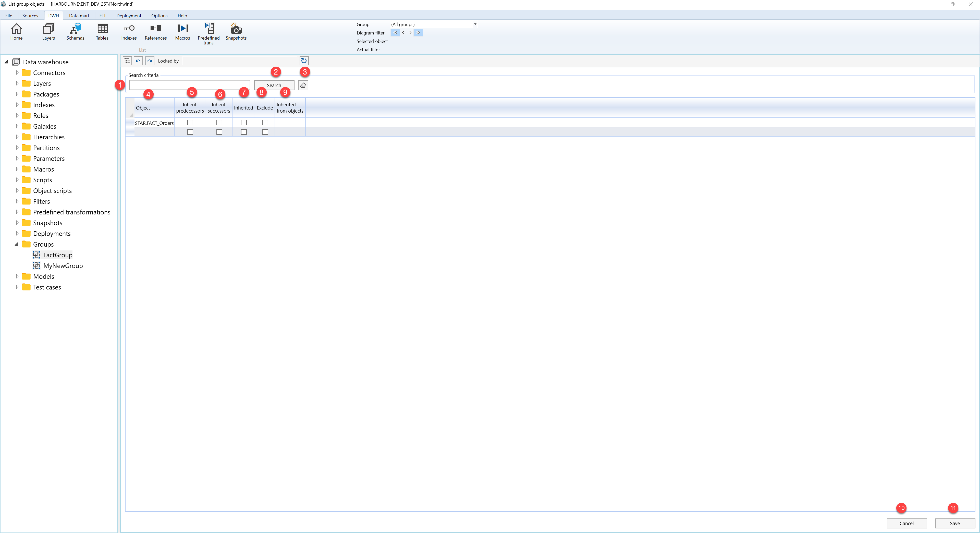Select the STAR.FACT_Orders object cell
The height and width of the screenshot is (533, 980).
coord(154,123)
